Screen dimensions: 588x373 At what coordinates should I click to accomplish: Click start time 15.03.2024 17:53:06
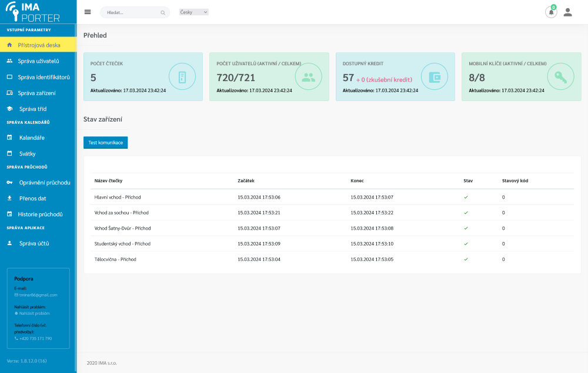point(259,197)
